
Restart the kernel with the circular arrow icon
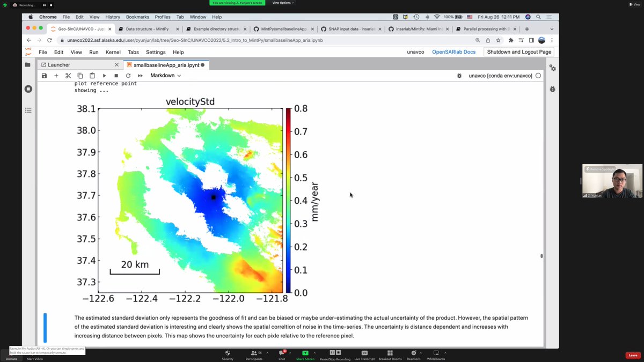click(128, 76)
